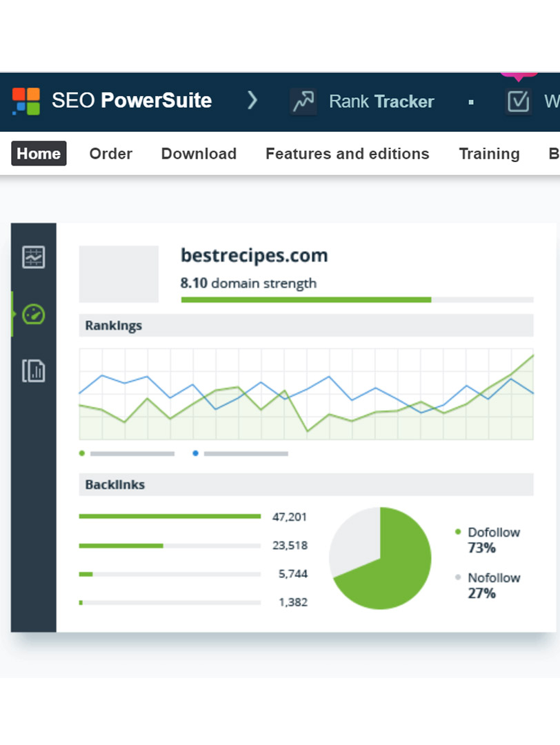Viewport: 560px width, 745px height.
Task: Switch to the Home tab
Action: pyautogui.click(x=38, y=154)
